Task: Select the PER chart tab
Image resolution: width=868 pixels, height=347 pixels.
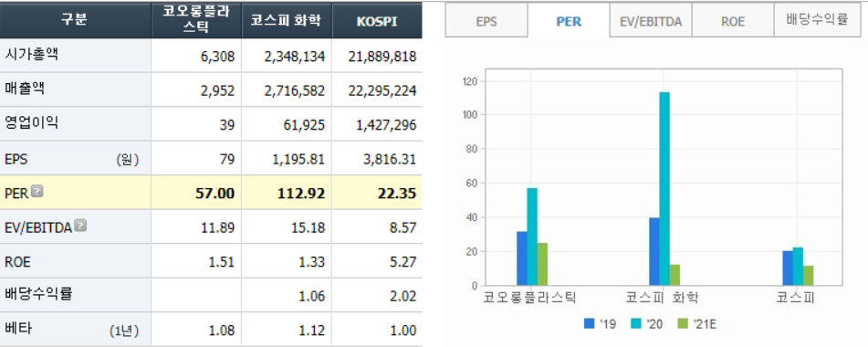Action: (x=569, y=22)
